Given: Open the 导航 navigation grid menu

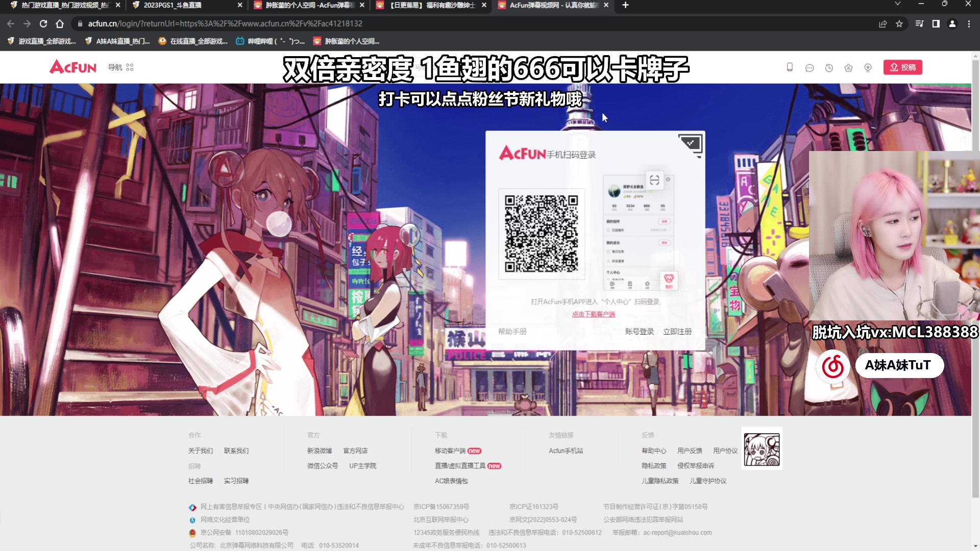Looking at the screenshot, I should (120, 67).
